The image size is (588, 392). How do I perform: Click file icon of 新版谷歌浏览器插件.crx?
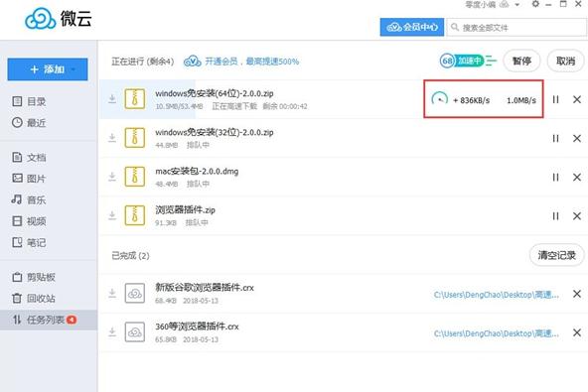(135, 294)
